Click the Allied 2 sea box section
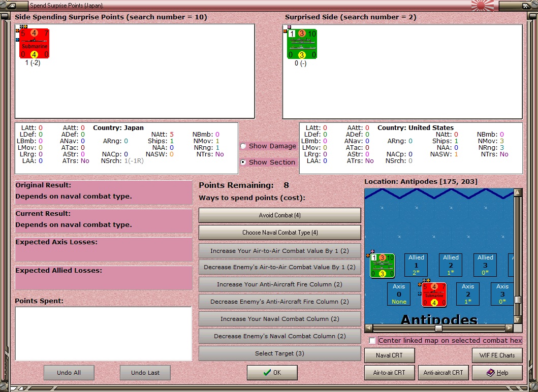The width and height of the screenshot is (538, 392). tap(451, 265)
